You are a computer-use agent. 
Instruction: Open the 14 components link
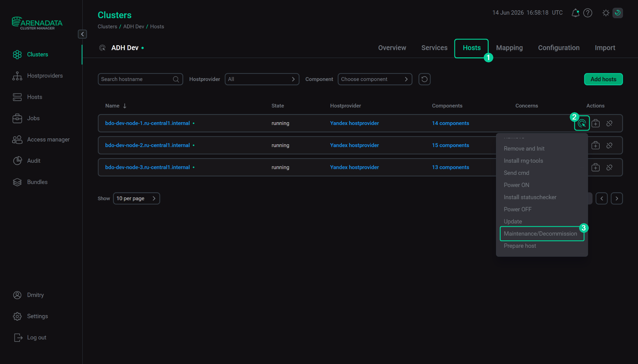point(450,123)
